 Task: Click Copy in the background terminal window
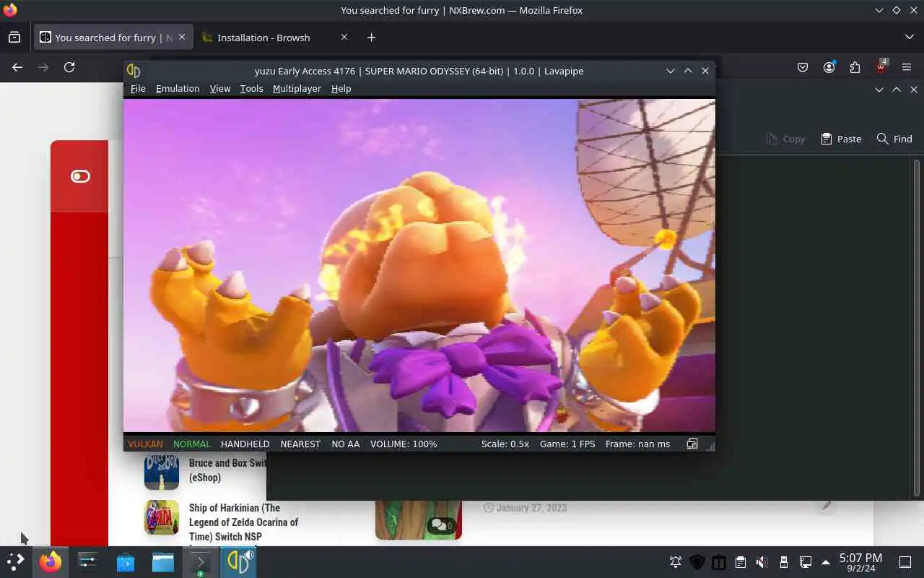785,139
